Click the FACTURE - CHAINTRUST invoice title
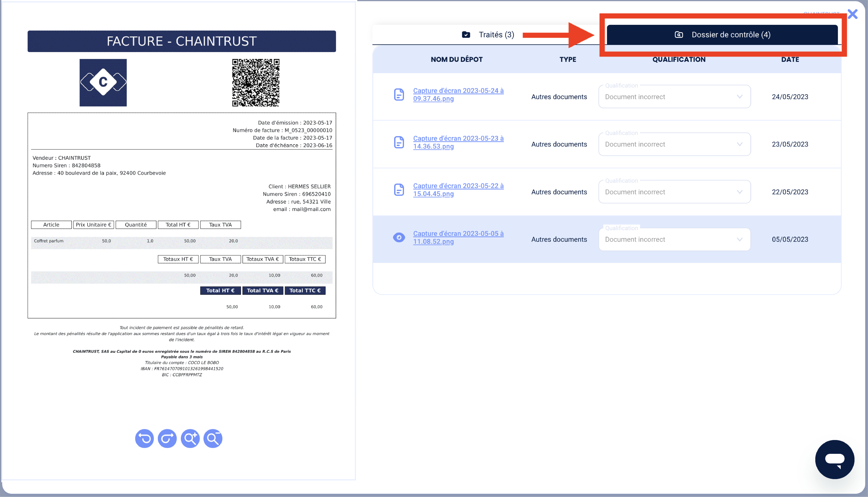The height and width of the screenshot is (497, 868). [x=182, y=41]
